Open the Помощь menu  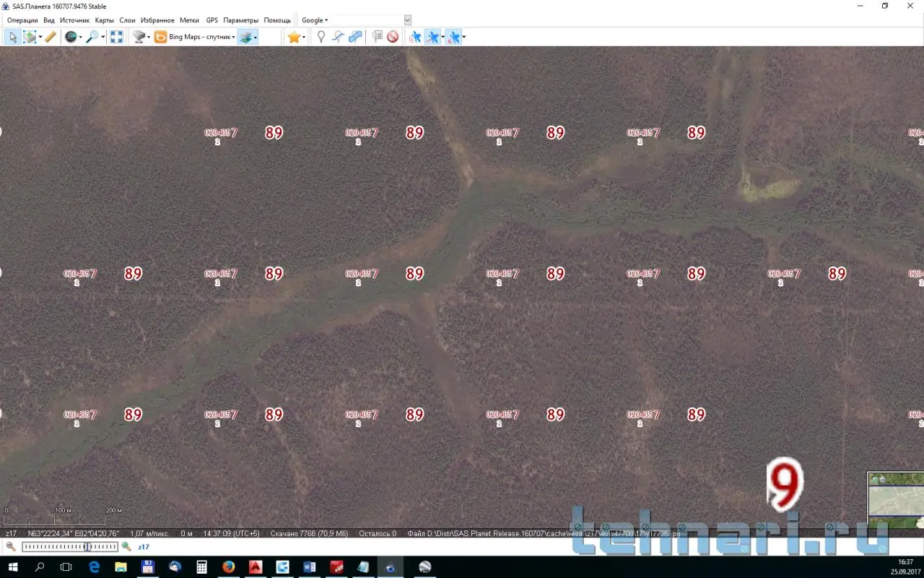277,20
